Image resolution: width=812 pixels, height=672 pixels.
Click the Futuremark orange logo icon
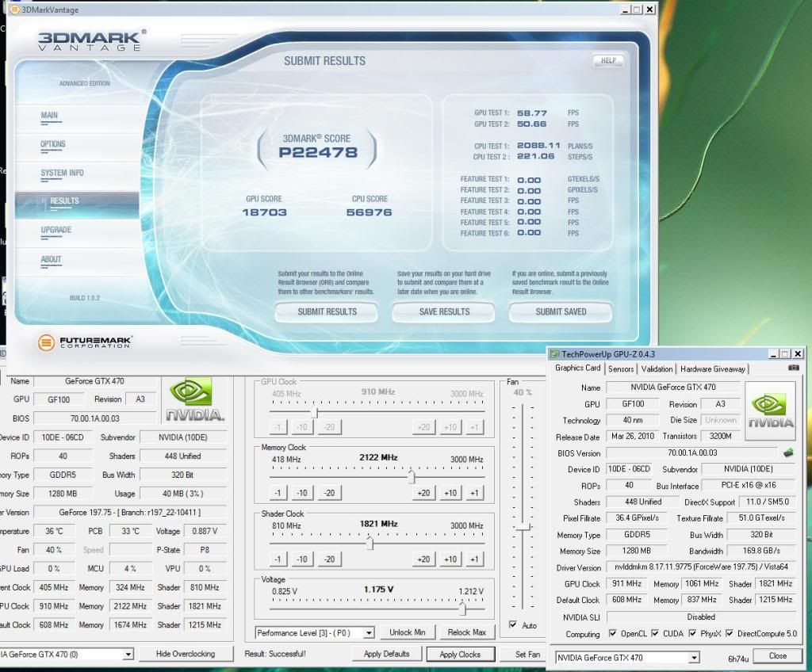point(46,342)
